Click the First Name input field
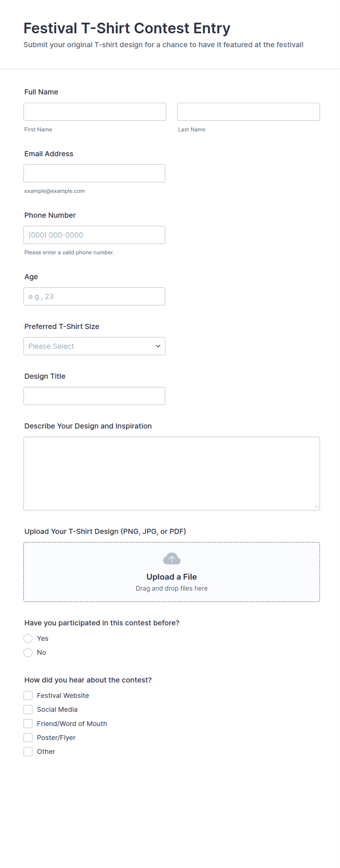The width and height of the screenshot is (340, 868). click(95, 112)
